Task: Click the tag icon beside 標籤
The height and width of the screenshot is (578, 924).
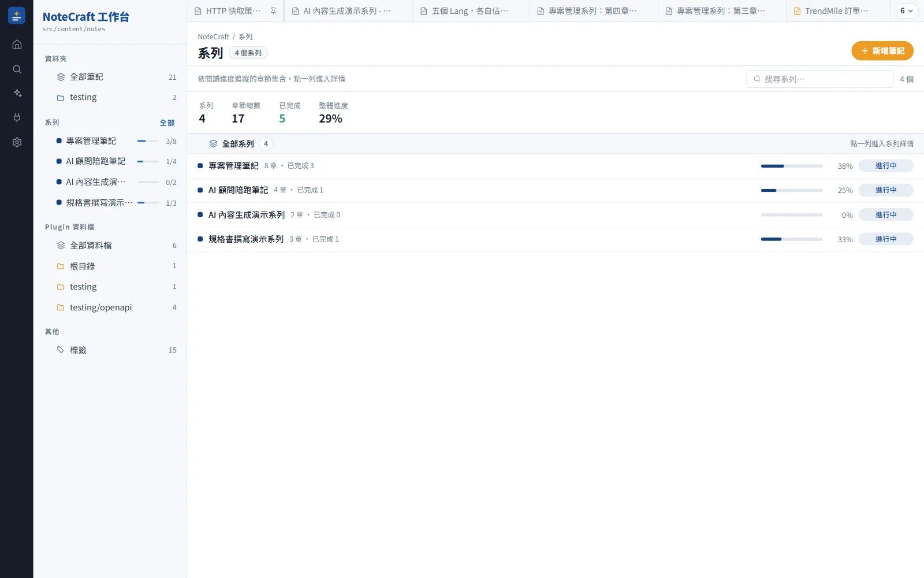Action: pos(61,350)
